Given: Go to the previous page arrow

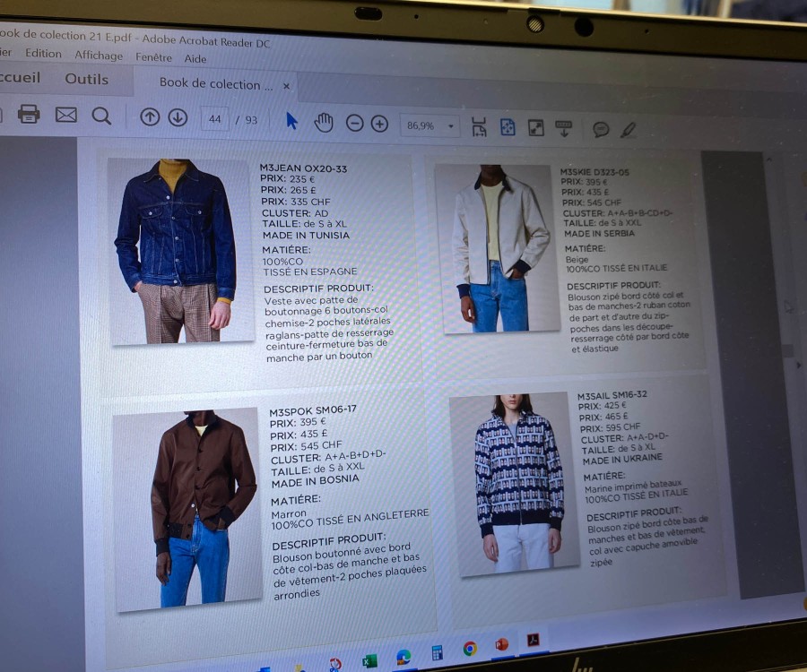Looking at the screenshot, I should pos(151,117).
